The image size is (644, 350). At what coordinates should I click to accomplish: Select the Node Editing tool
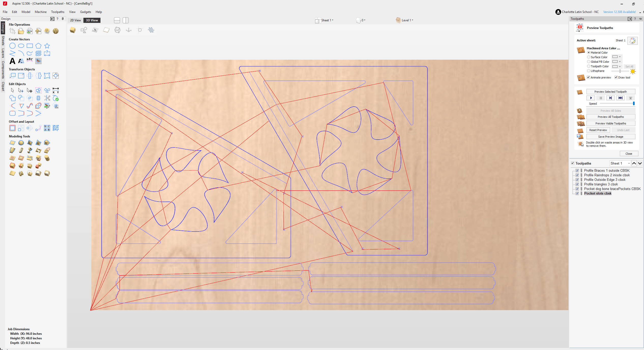21,90
